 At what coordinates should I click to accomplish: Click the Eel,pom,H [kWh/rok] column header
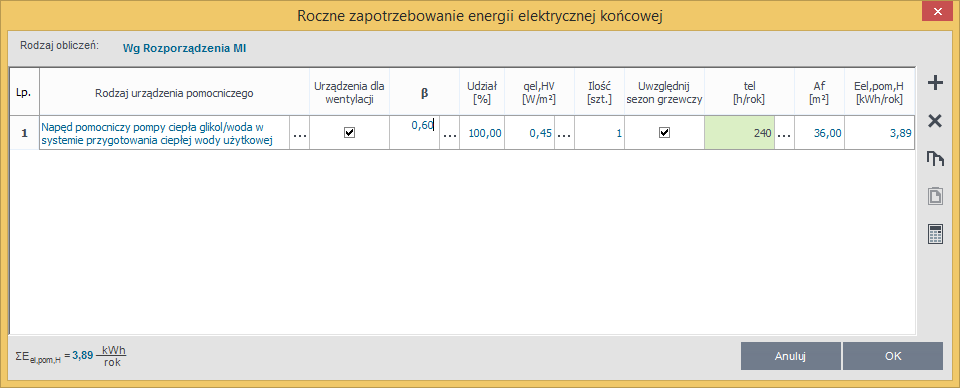(x=879, y=93)
